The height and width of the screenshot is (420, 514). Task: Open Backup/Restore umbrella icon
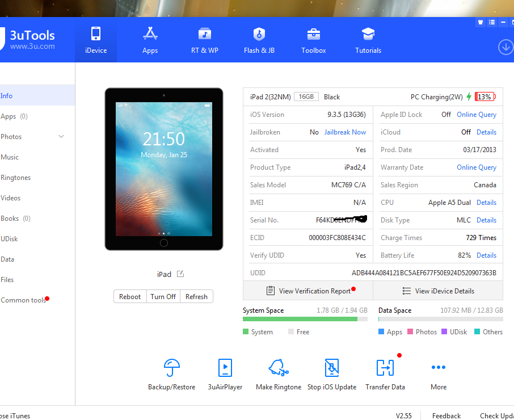pyautogui.click(x=172, y=368)
